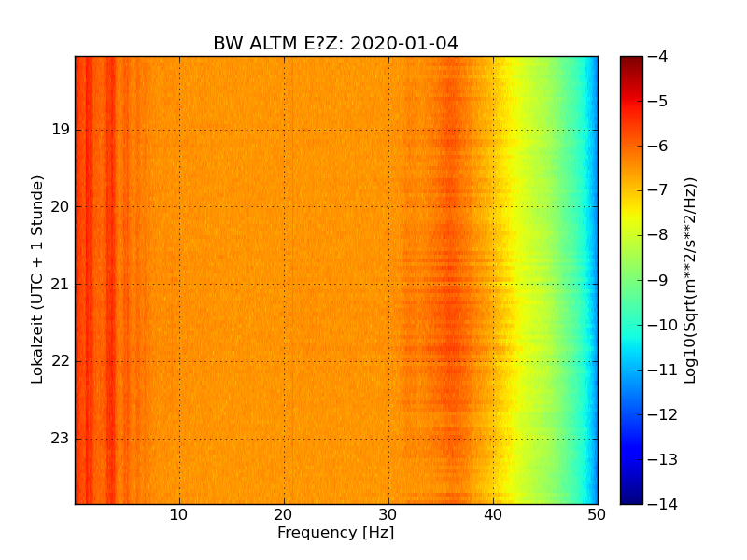Click the colorbar tick label −4
This screenshot has height=560, width=747.
pyautogui.click(x=658, y=56)
